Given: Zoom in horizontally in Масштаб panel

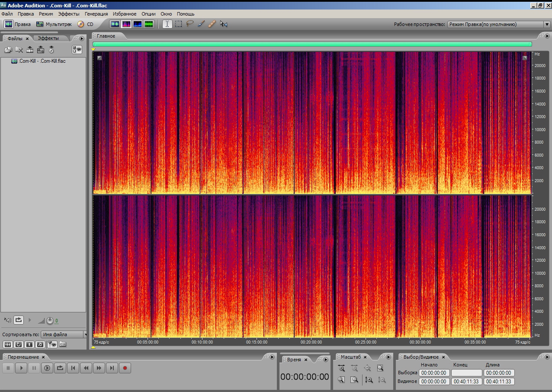Looking at the screenshot, I should (x=341, y=368).
